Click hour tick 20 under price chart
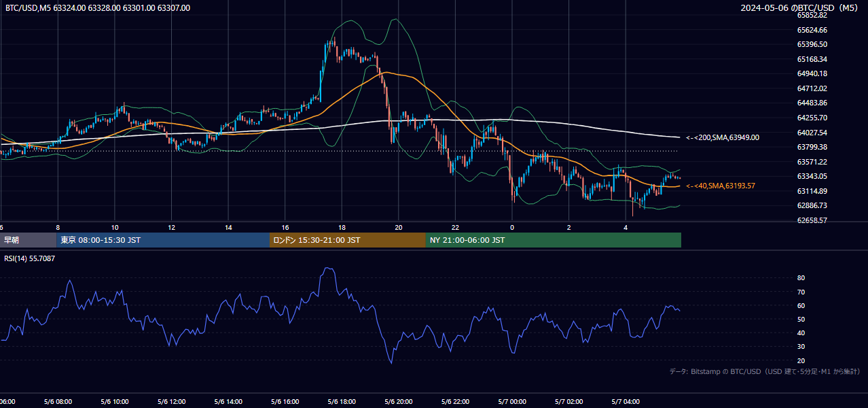Image resolution: width=868 pixels, height=408 pixels. tap(399, 227)
